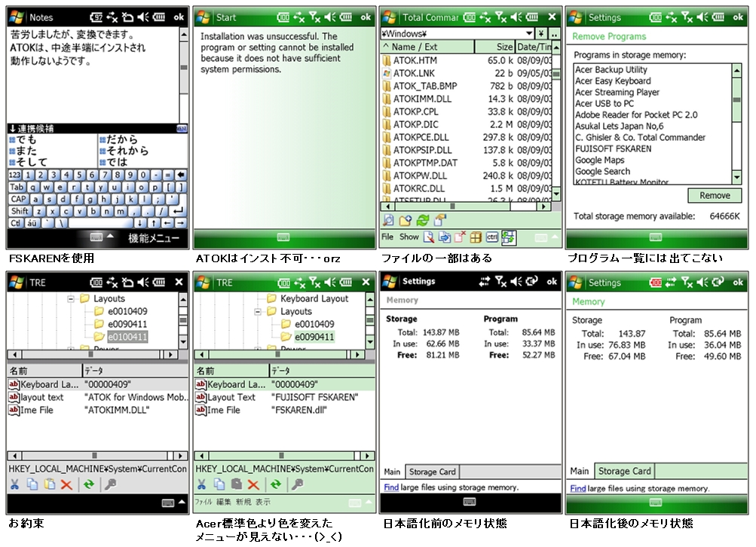Click the delete file icon in Total Commander
The image size is (756, 547).
[460, 237]
